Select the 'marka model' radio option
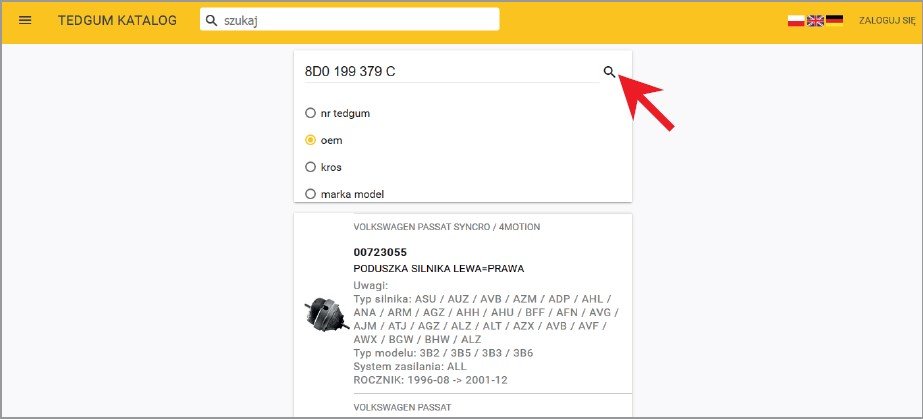923x419 pixels. click(310, 194)
